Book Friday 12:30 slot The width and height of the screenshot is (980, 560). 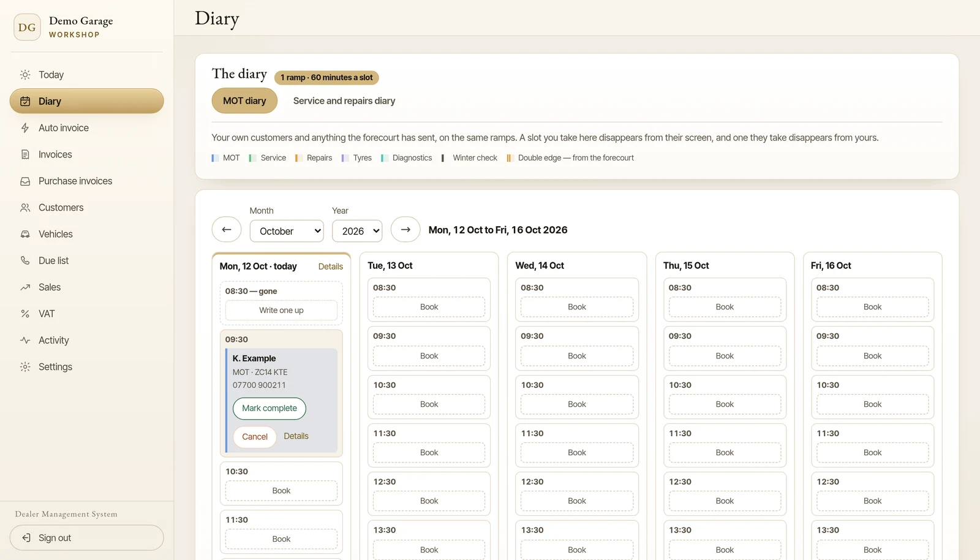[x=873, y=501]
